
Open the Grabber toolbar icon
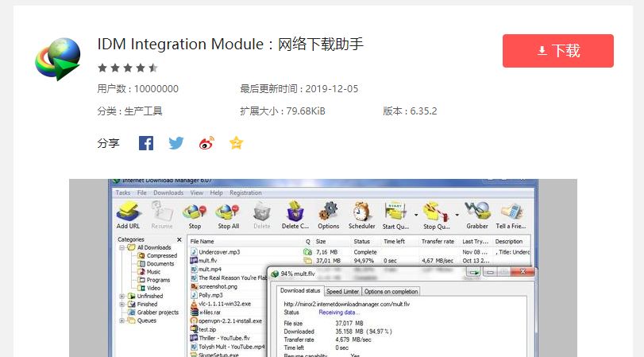click(476, 215)
